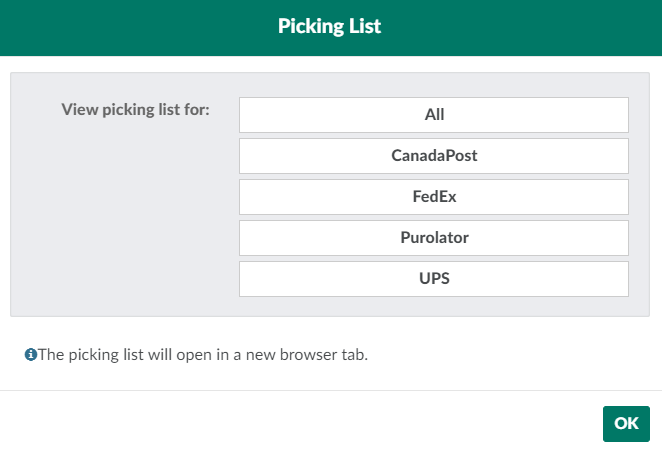
Task: Click the white footer area left of OK
Action: tap(300, 423)
